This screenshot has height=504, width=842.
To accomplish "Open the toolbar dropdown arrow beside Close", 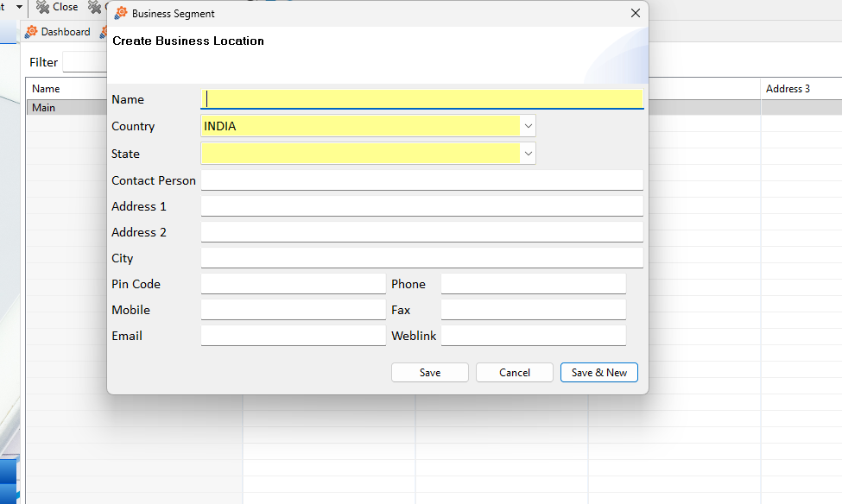I will click(x=19, y=7).
